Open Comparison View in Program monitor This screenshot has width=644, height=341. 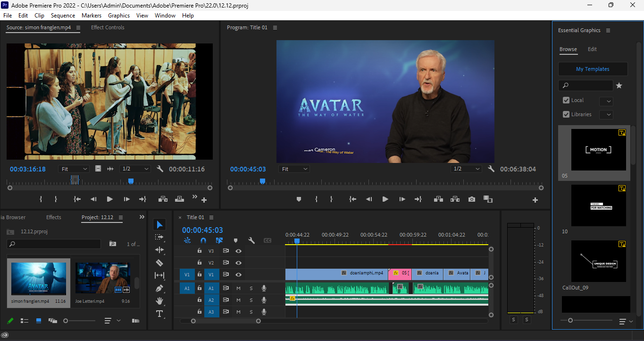coord(488,199)
